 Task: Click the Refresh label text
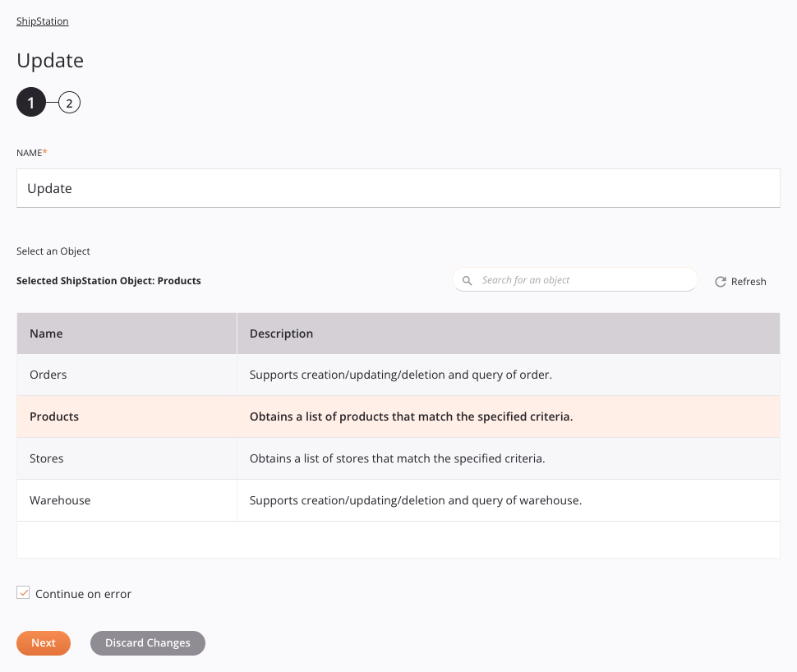point(749,282)
